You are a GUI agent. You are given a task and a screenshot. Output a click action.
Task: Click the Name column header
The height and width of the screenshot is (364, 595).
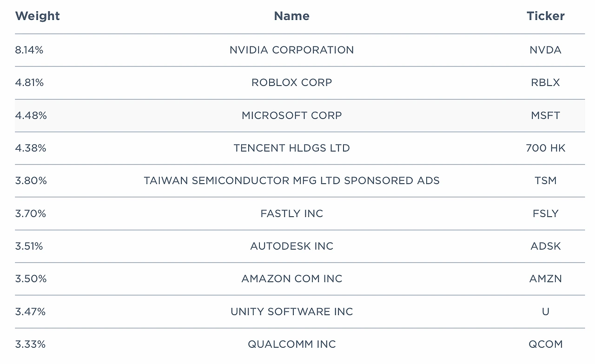click(291, 16)
